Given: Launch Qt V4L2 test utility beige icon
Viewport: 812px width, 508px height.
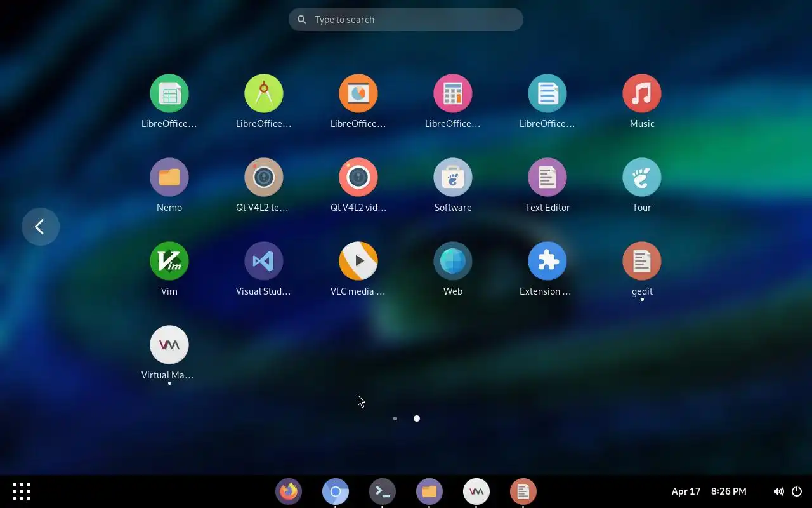Looking at the screenshot, I should click(x=264, y=177).
